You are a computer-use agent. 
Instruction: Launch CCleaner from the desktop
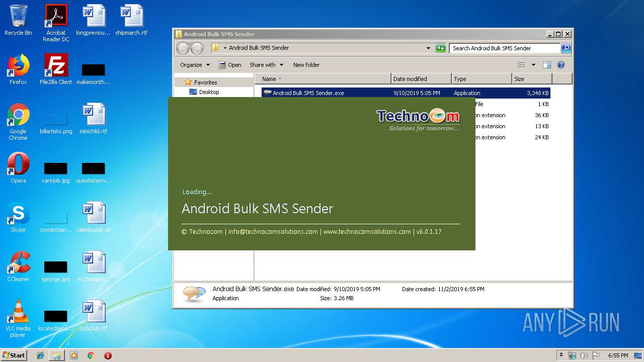(18, 266)
